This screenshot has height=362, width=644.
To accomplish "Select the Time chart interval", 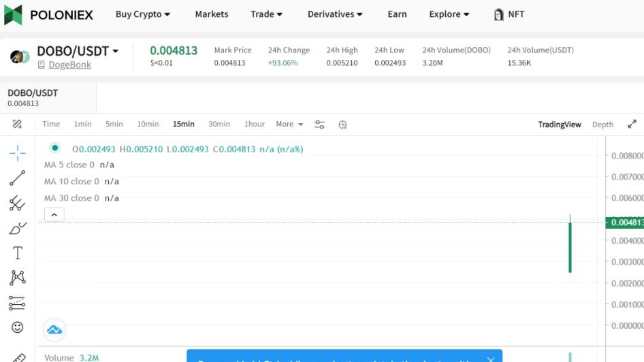I will click(x=51, y=124).
